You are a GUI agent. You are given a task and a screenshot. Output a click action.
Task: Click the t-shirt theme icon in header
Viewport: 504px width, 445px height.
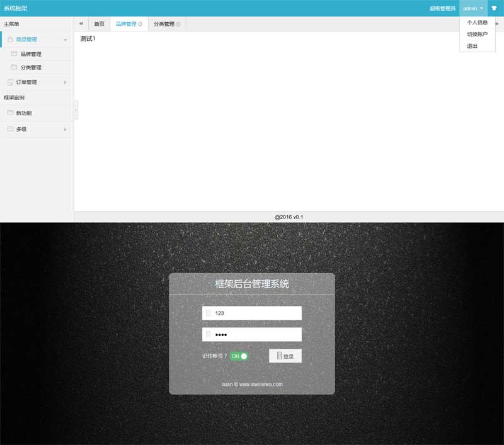(494, 8)
